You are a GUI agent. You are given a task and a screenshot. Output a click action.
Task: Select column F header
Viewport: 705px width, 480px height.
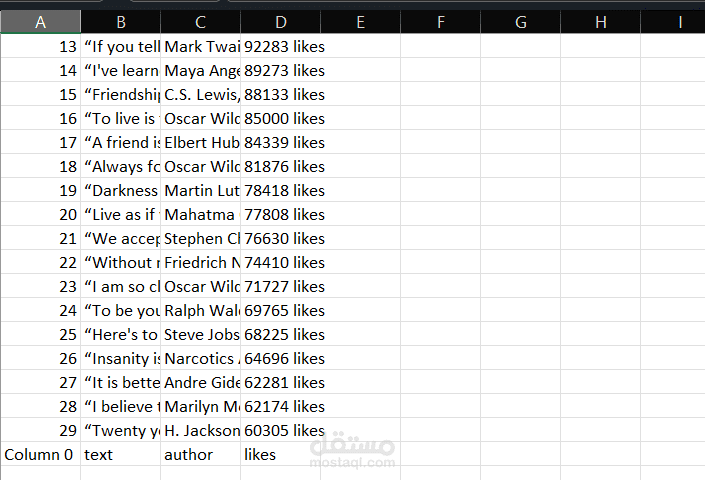point(441,22)
